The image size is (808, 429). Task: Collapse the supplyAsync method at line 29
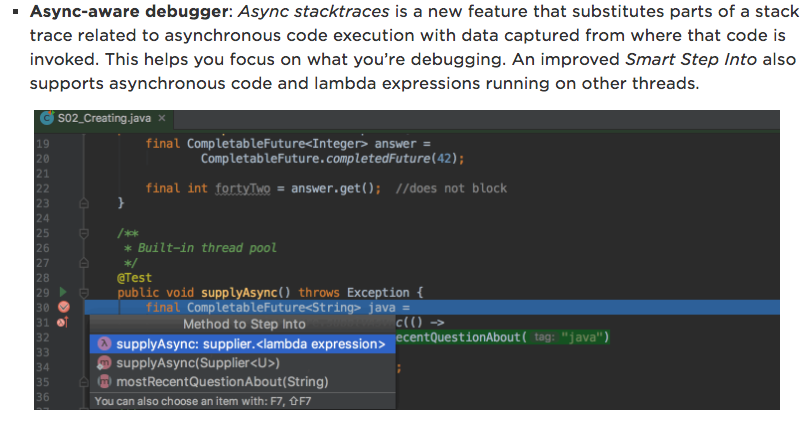[85, 292]
